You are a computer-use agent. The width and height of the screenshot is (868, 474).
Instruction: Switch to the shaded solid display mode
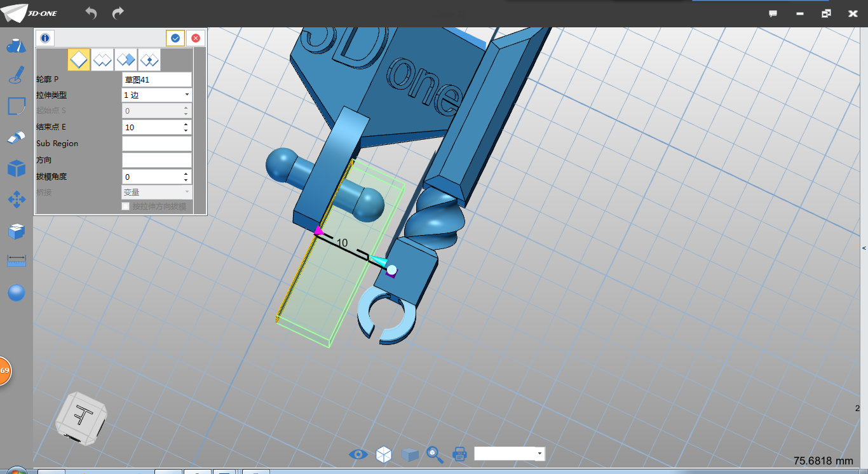(x=410, y=454)
